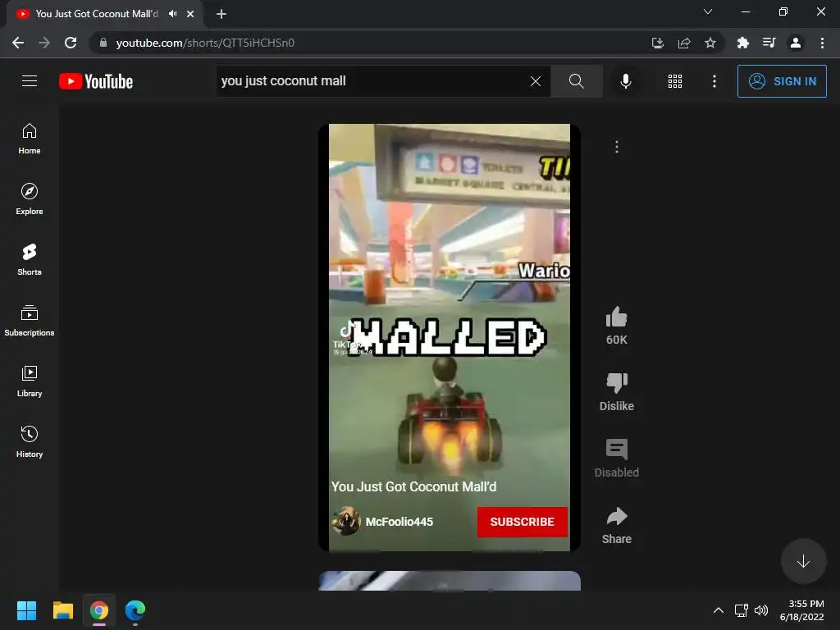Screen dimensions: 840x630
Task: Open the Chrome profile icon
Action: tap(796, 43)
